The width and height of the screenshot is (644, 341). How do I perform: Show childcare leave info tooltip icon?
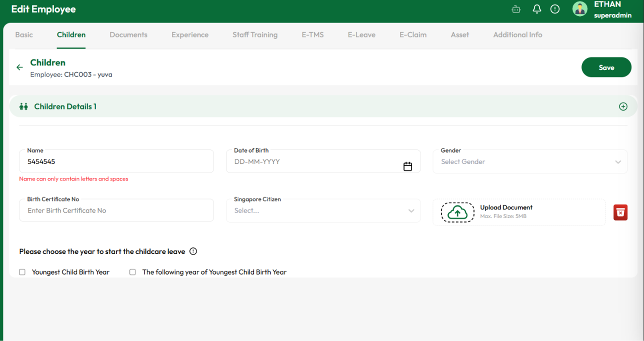(193, 251)
